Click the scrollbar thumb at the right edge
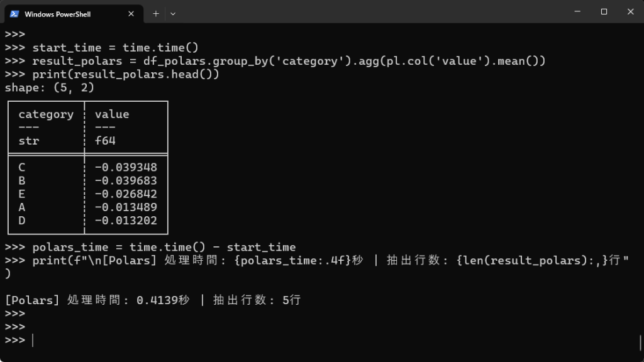644x362 pixels. click(640, 343)
